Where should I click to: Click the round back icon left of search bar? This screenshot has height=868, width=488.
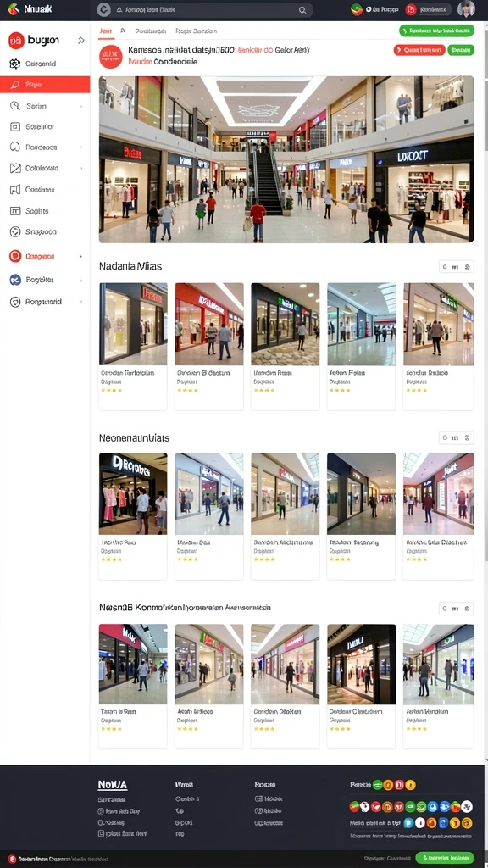pyautogui.click(x=103, y=10)
